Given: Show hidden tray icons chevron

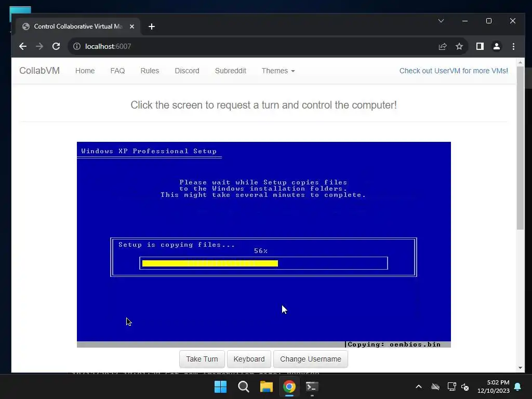Looking at the screenshot, I should (419, 387).
